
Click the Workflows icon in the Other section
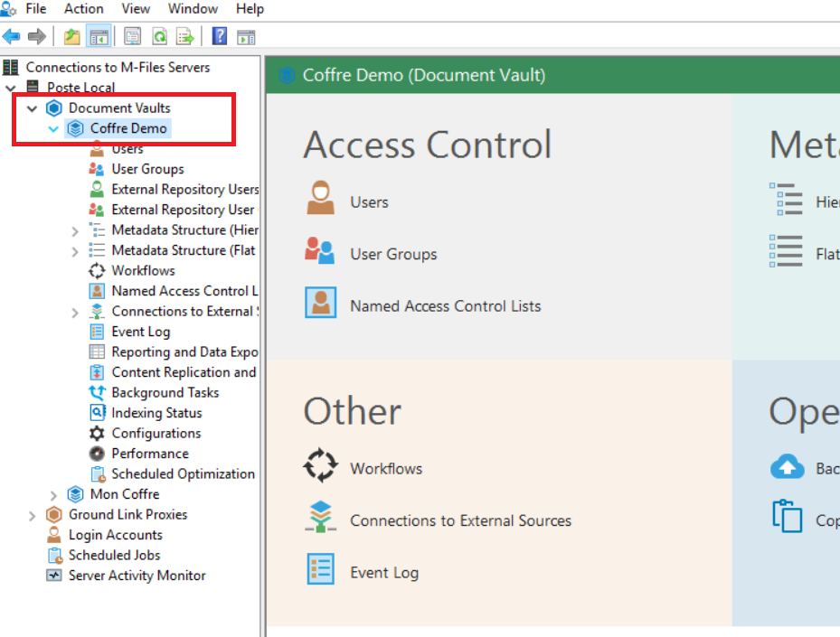point(320,466)
